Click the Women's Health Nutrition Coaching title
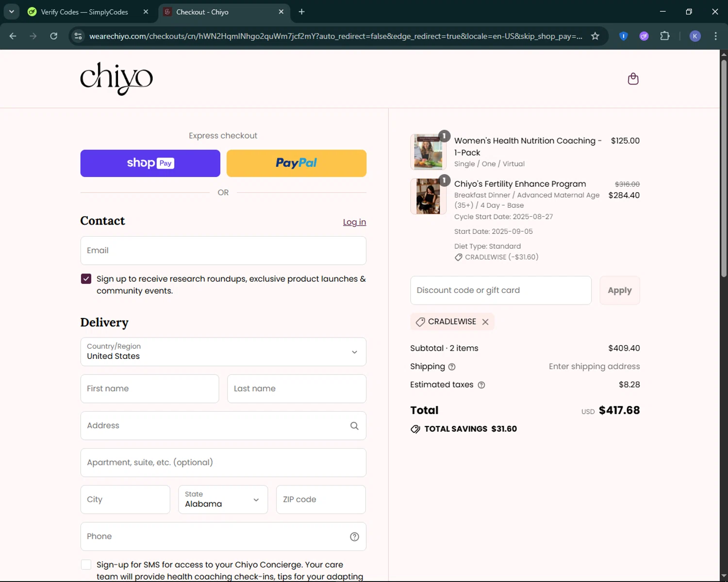The height and width of the screenshot is (582, 728). (528, 146)
